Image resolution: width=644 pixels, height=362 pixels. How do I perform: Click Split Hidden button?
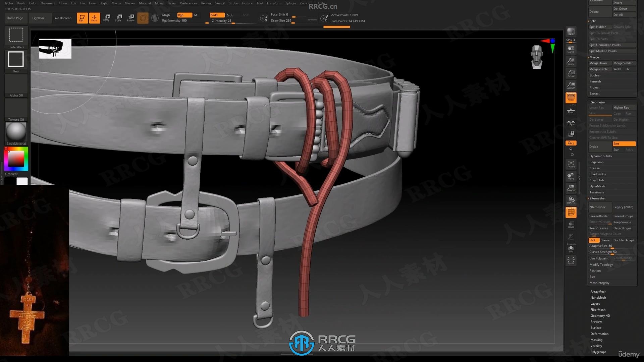click(600, 27)
